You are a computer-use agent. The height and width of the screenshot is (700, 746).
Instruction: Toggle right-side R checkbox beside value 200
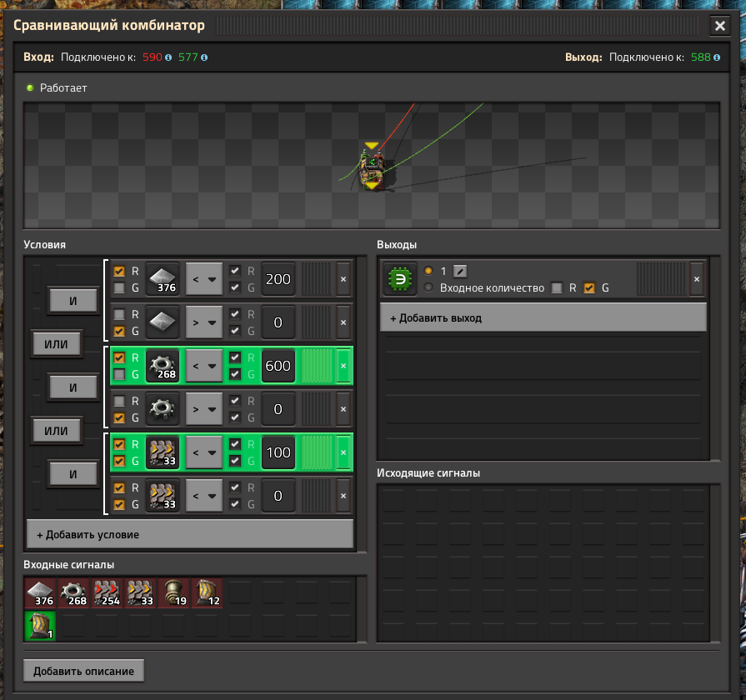pyautogui.click(x=235, y=271)
